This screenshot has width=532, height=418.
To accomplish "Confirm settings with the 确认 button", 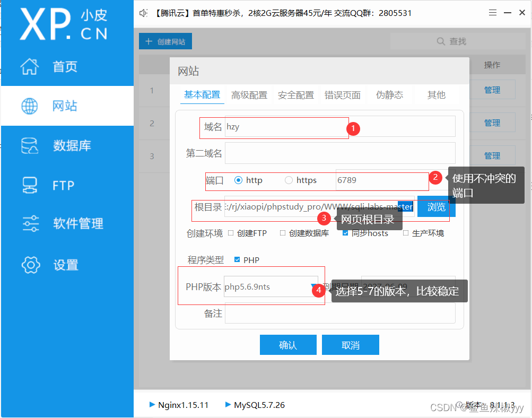I will [x=287, y=344].
